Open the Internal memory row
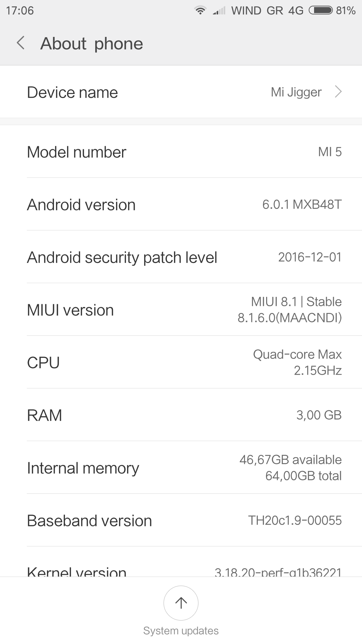This screenshot has height=644, width=362. click(181, 468)
